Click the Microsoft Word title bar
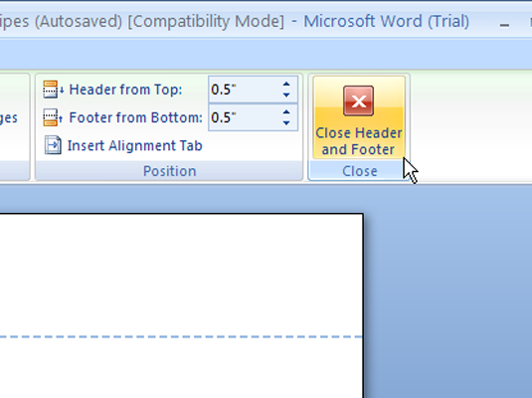 [x=238, y=22]
